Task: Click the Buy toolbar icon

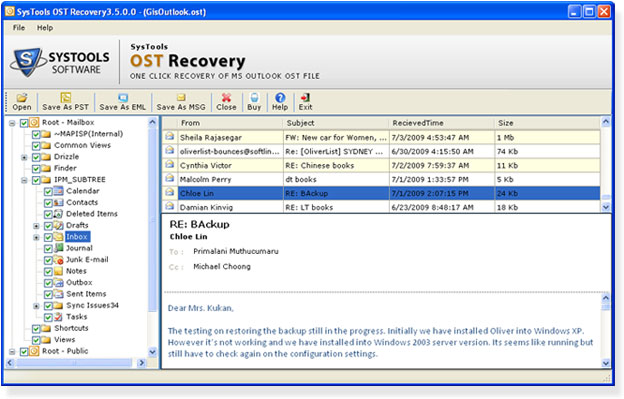Action: pyautogui.click(x=254, y=98)
